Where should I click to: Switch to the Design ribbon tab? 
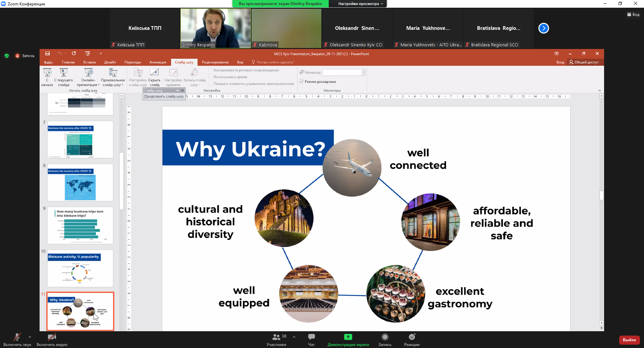pos(110,62)
